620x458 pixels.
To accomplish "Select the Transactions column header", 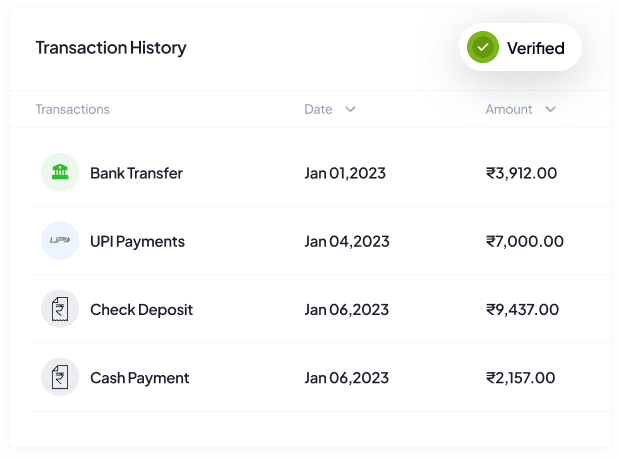I will click(72, 109).
